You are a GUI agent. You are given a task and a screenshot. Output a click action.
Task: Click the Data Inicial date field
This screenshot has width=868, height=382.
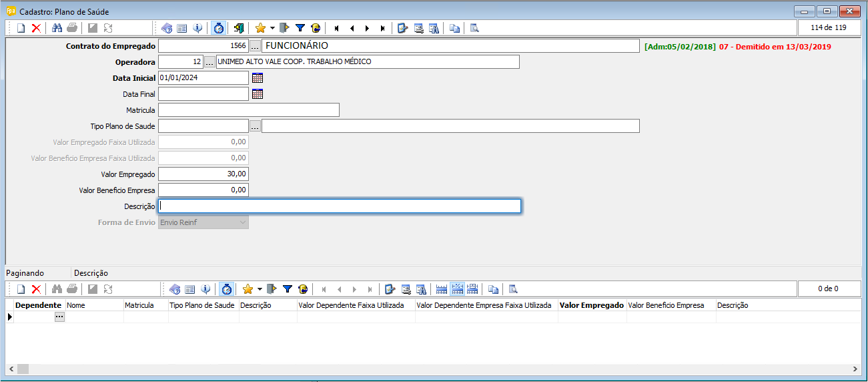click(203, 78)
